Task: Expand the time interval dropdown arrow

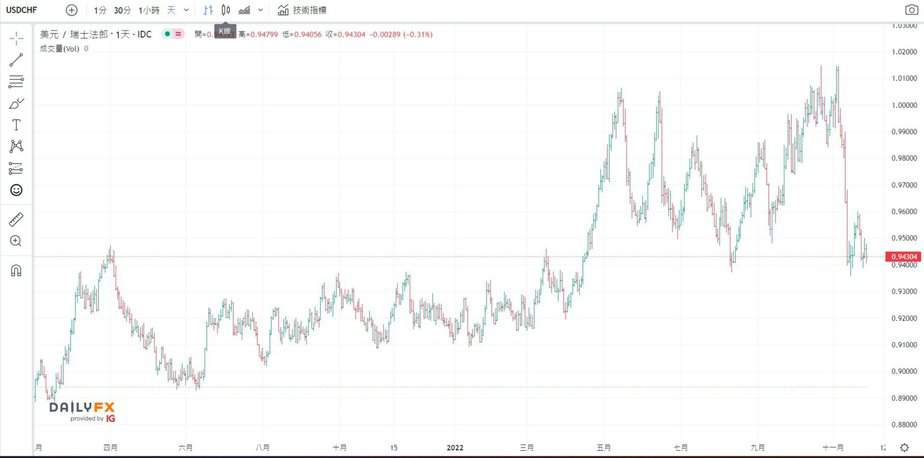Action: tap(186, 10)
